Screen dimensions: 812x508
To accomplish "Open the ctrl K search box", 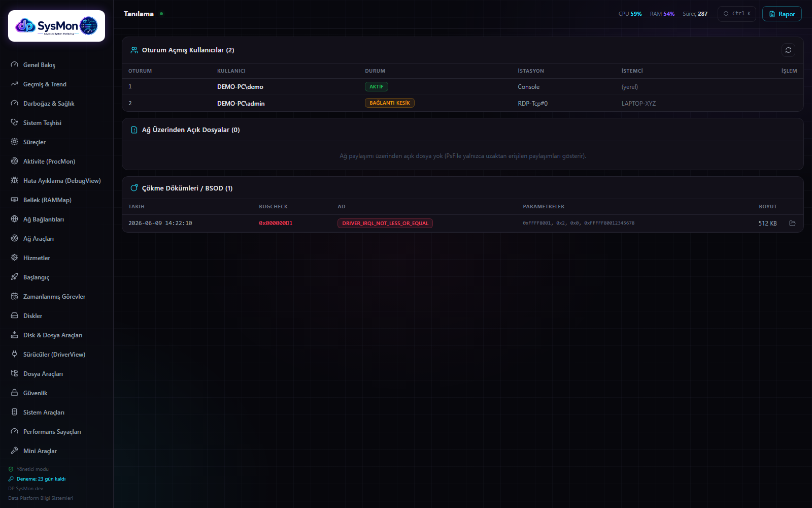I will (x=736, y=14).
